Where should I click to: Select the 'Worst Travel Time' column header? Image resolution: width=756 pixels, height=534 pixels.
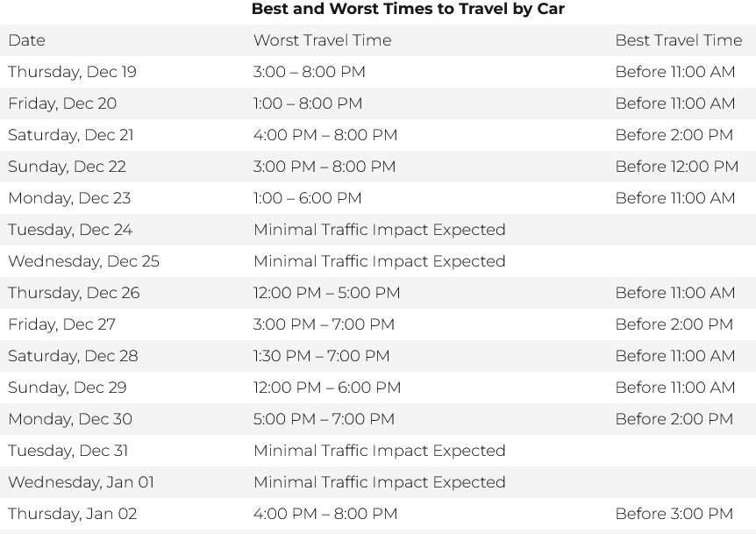pyautogui.click(x=322, y=40)
